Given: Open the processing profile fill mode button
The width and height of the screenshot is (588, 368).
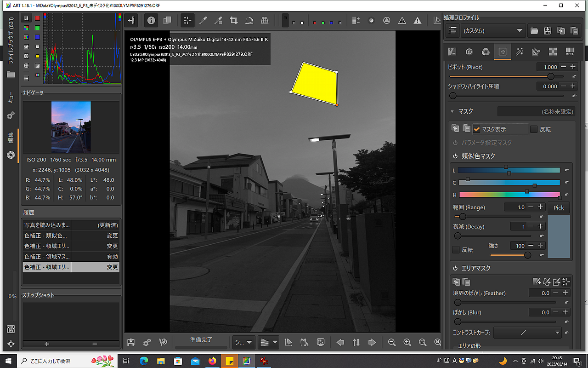Looking at the screenshot, I should pyautogui.click(x=452, y=31).
